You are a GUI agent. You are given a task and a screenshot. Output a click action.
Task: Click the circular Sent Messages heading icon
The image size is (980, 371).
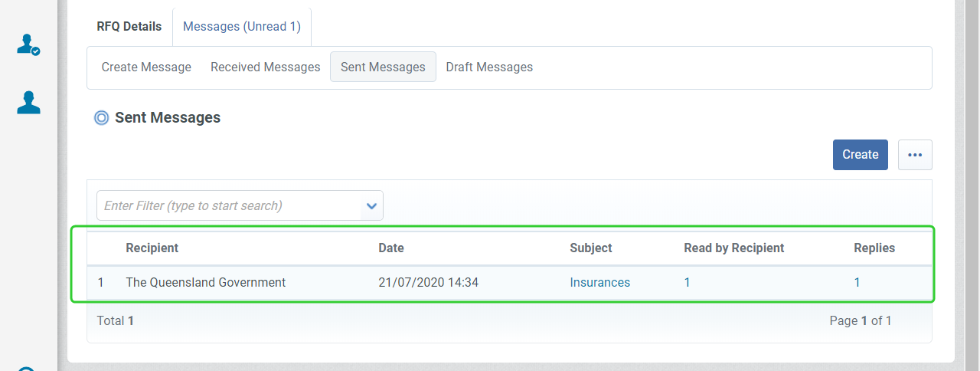pyautogui.click(x=101, y=118)
